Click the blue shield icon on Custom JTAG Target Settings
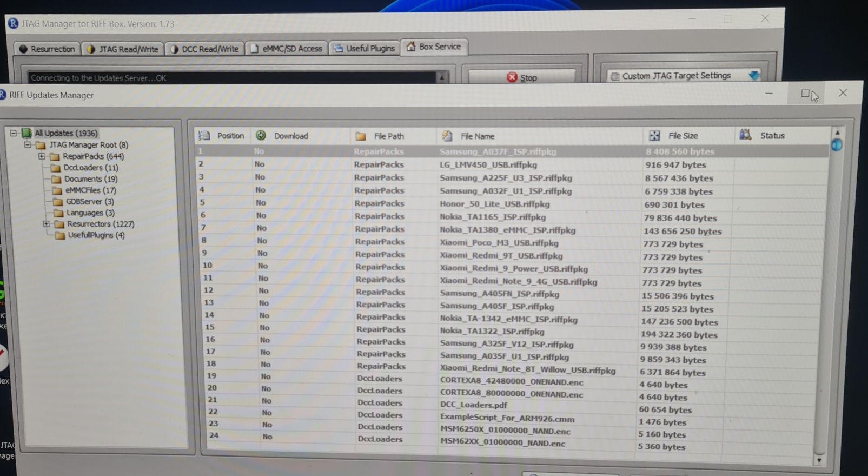The width and height of the screenshot is (868, 476). click(x=754, y=75)
